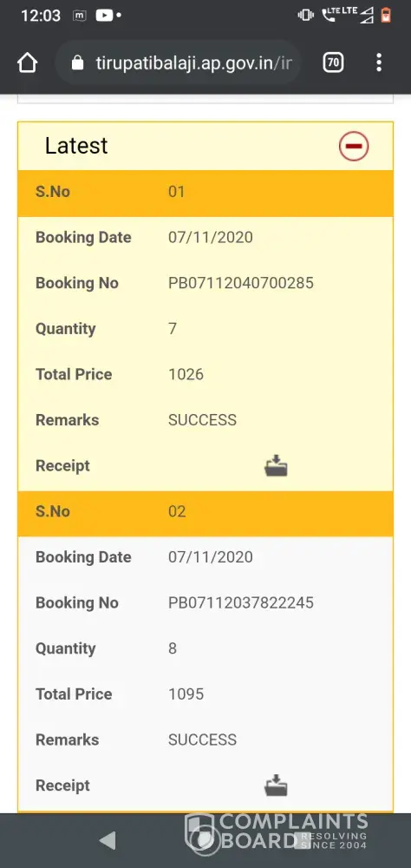Download the receipt for booking 01
The image size is (411, 868).
[276, 466]
